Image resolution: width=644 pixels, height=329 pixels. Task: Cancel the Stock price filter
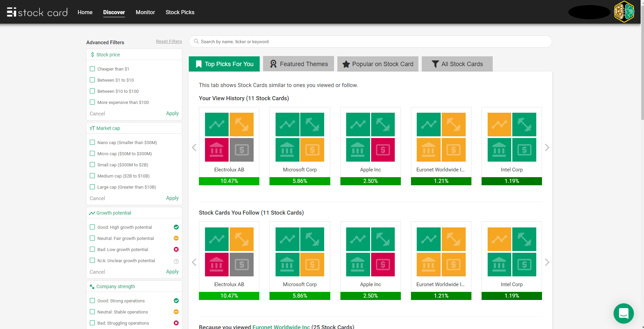pos(97,114)
